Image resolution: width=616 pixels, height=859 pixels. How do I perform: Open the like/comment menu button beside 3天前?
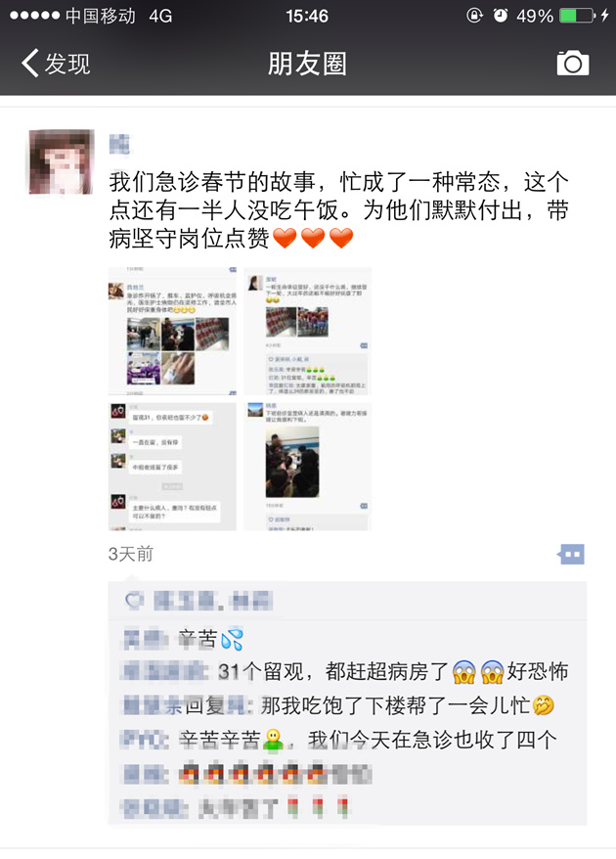[571, 554]
